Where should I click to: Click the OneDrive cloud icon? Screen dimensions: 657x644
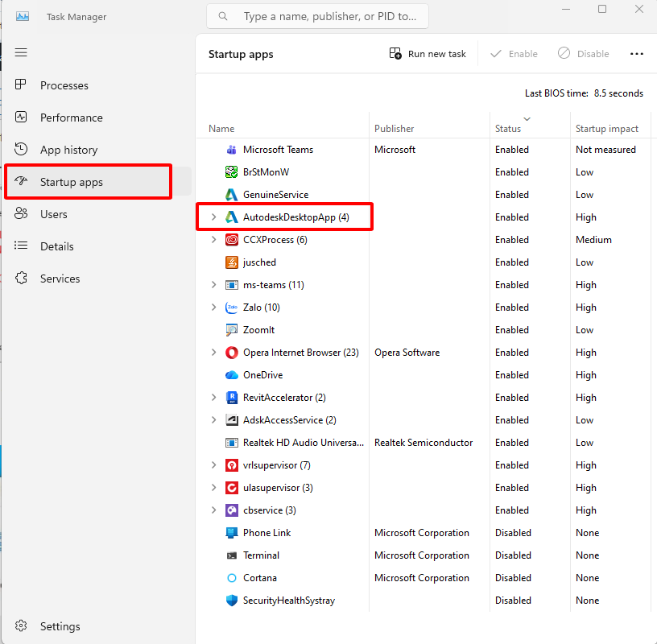(x=231, y=375)
